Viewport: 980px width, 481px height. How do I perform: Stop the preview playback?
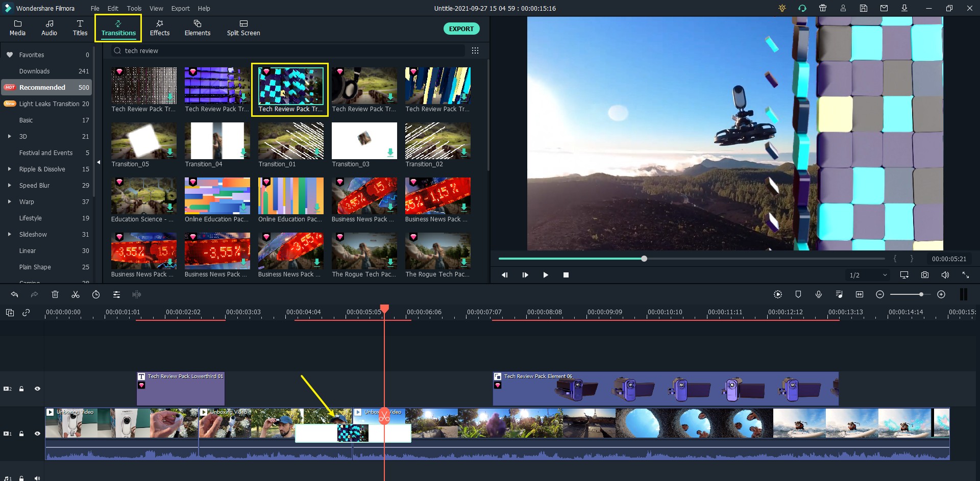click(566, 275)
